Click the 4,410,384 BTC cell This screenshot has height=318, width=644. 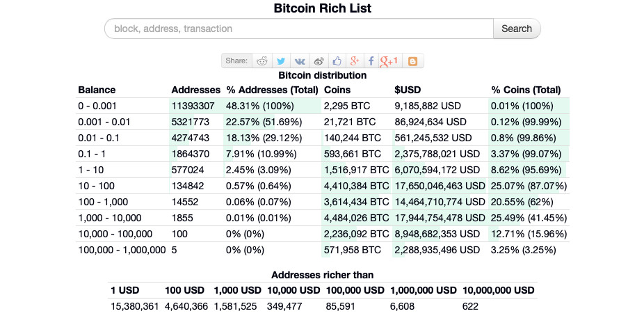[x=357, y=186]
